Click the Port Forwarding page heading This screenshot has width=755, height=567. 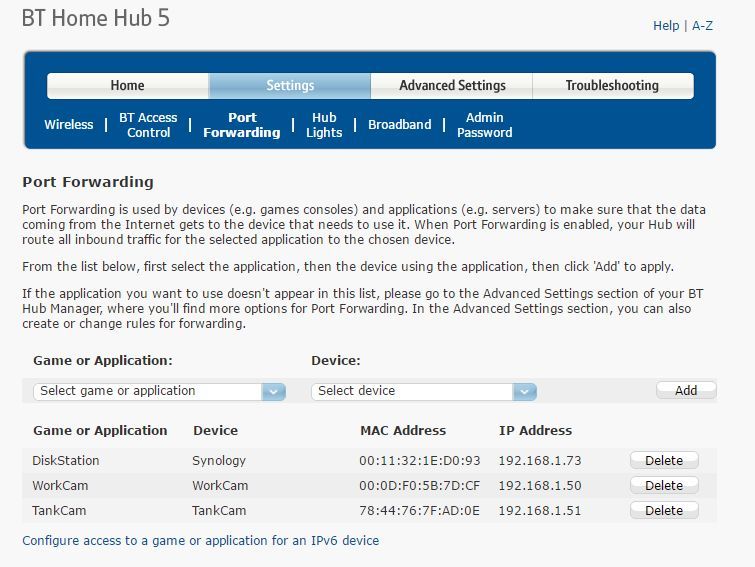click(88, 182)
